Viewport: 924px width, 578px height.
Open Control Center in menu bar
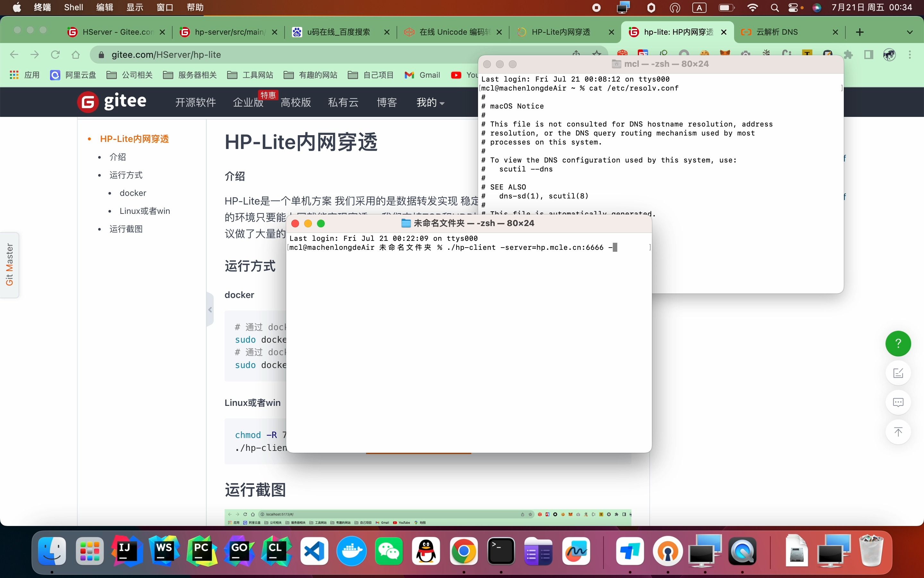coord(793,8)
